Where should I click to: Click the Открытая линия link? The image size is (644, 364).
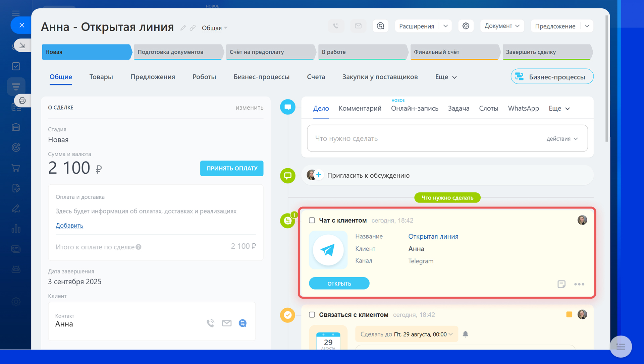[433, 237]
